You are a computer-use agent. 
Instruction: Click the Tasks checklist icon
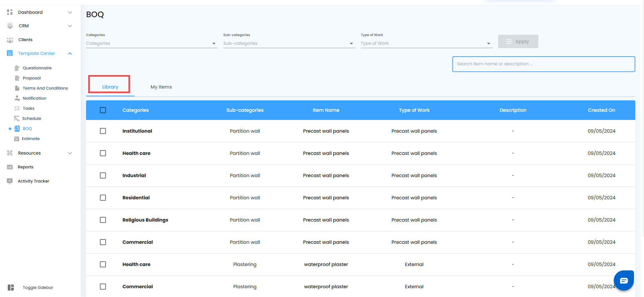(x=17, y=108)
